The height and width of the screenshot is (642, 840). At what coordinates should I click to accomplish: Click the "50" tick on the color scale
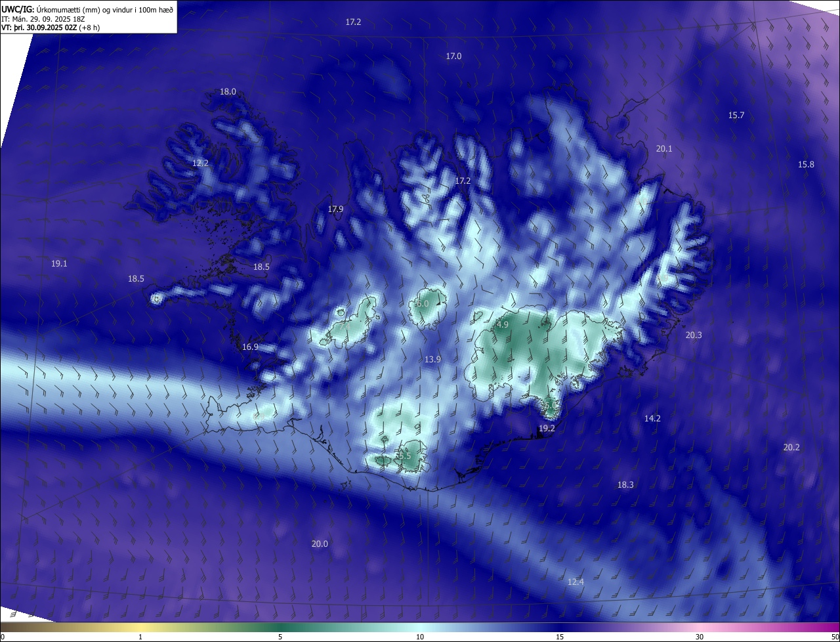click(835, 637)
